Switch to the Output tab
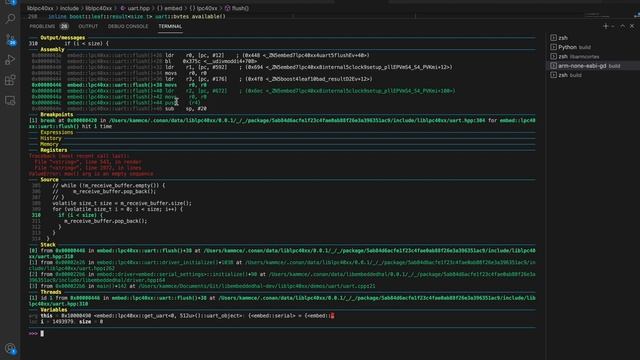The height and width of the screenshot is (360, 640). [x=88, y=26]
